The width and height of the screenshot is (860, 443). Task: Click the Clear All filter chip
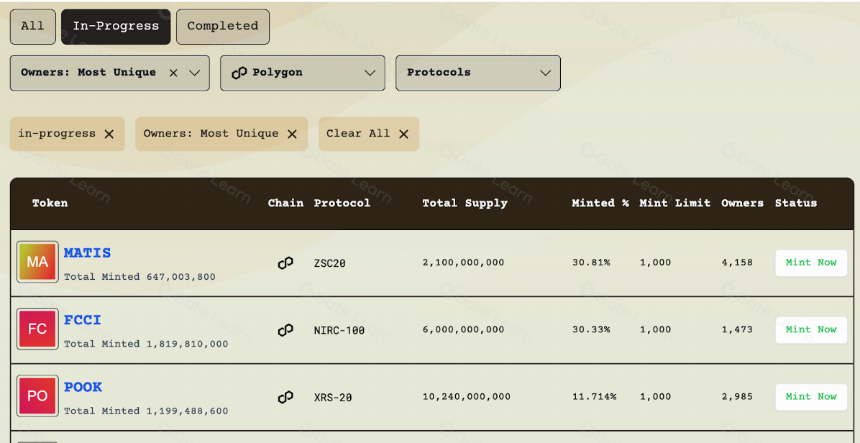click(x=369, y=134)
